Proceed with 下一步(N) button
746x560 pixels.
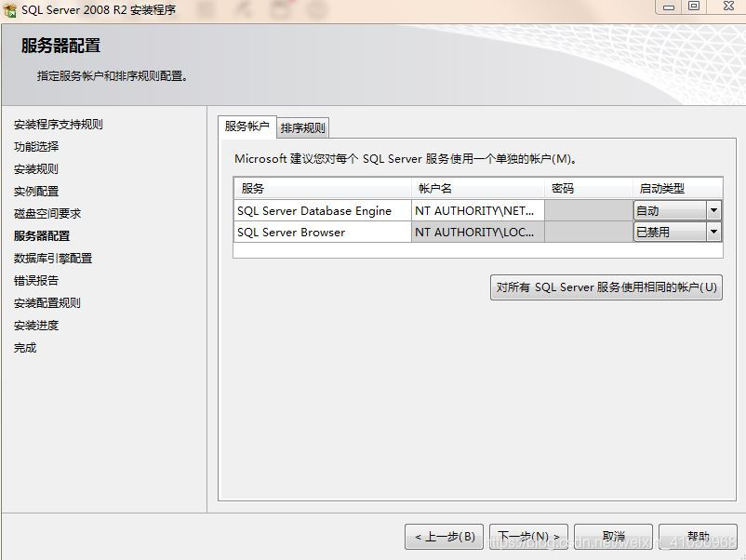tap(528, 537)
